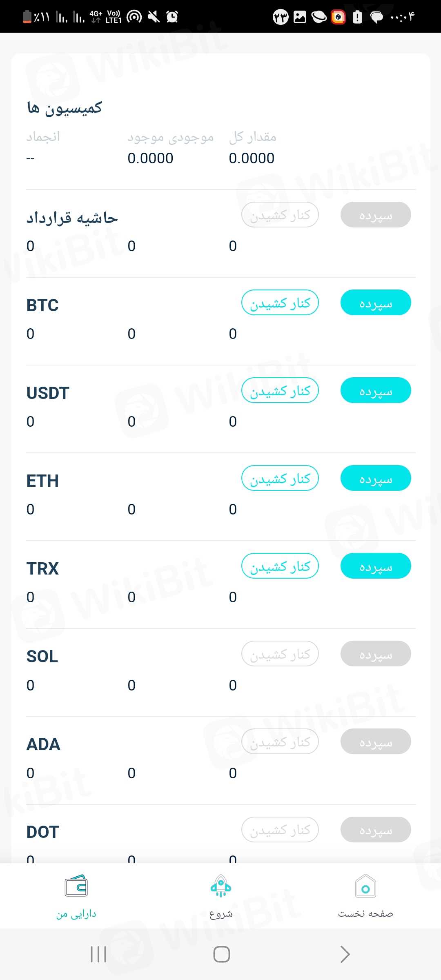
Task: Tap the gallery notification icon in status bar
Action: coord(300,17)
